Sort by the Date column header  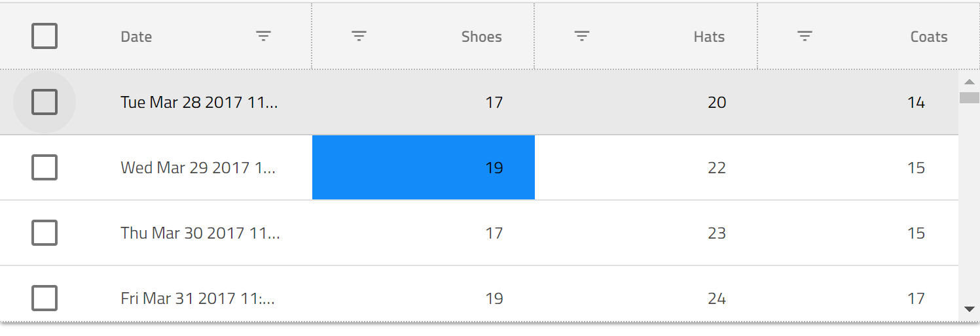136,37
